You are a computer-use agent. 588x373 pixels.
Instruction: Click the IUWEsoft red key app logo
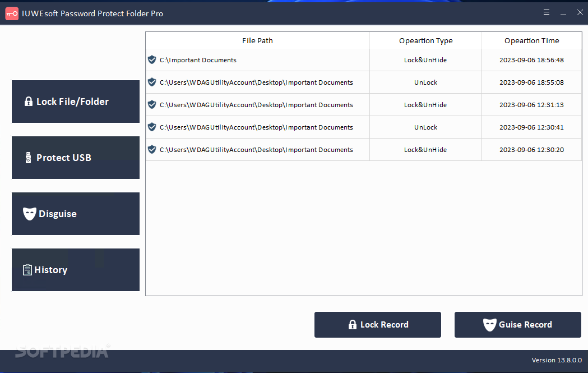click(x=12, y=13)
